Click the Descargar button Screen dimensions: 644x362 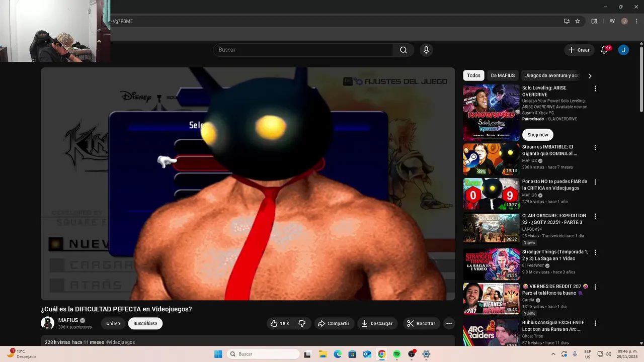(x=377, y=323)
